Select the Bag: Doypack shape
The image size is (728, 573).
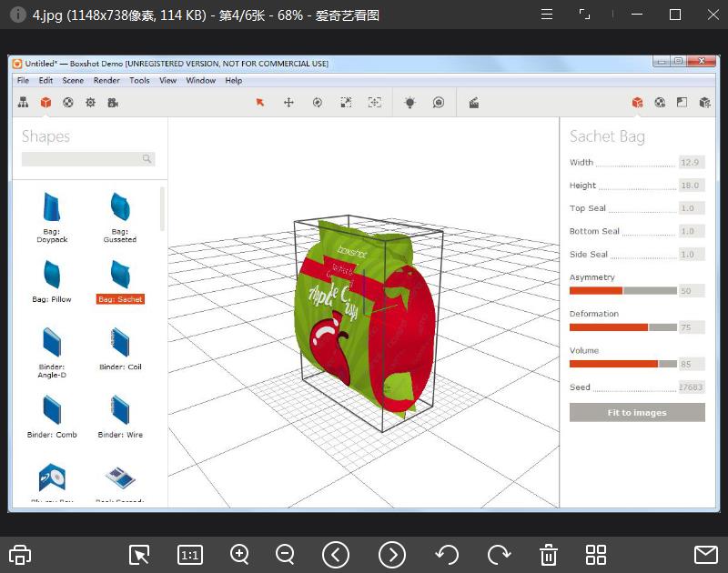tap(50, 216)
